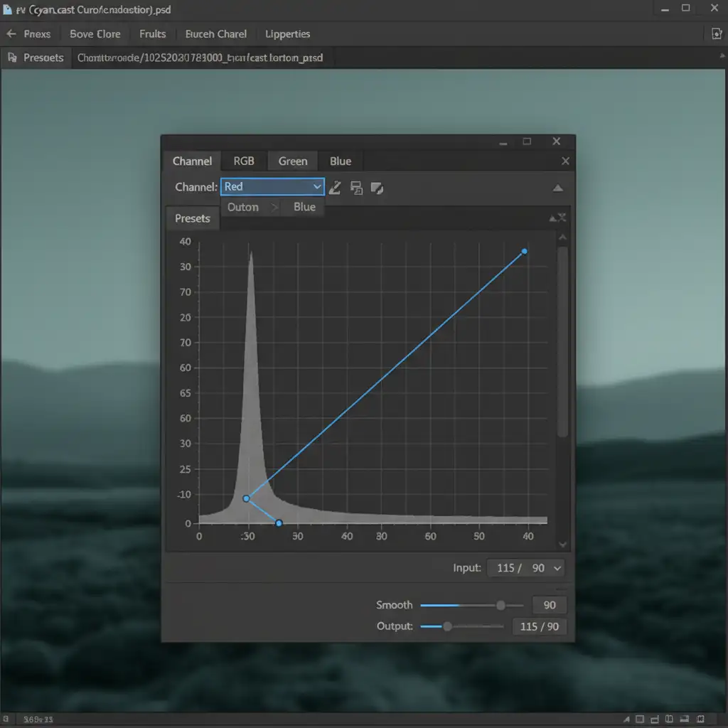Viewport: 728px width, 728px height.
Task: Click the square frame icon in status bar
Action: point(639,719)
